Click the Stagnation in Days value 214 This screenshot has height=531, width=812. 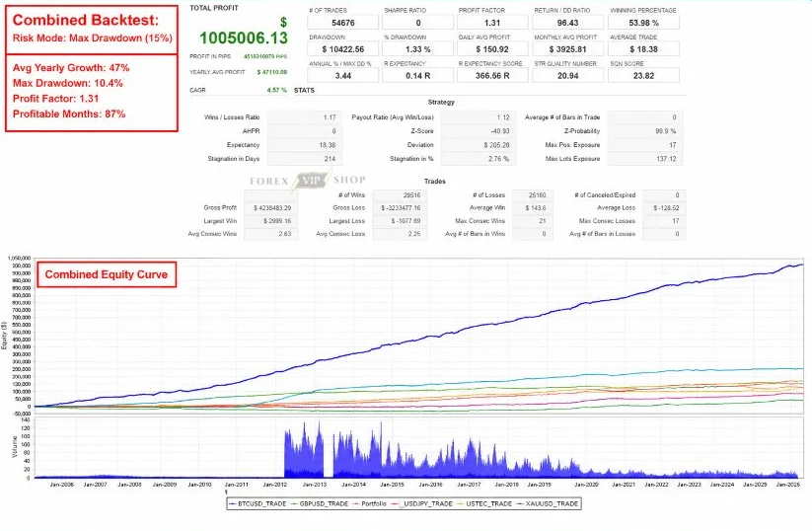(x=305, y=159)
